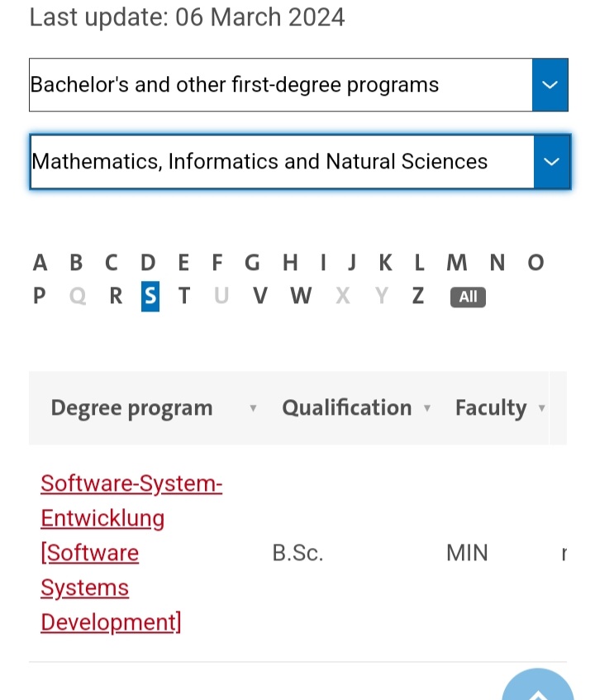The width and height of the screenshot is (595, 700).
Task: Jump to programs starting with P
Action: pos(40,296)
